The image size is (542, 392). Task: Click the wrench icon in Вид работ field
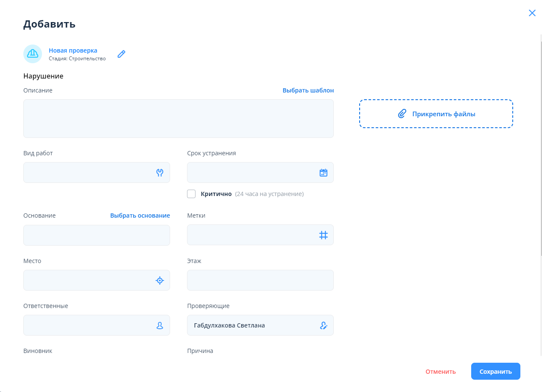pyautogui.click(x=160, y=173)
